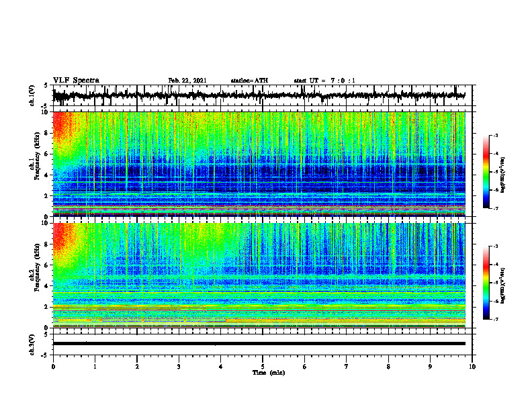This screenshot has height=411, width=532.
Task: Click the "3" tick on the Time axis
Action: click(179, 367)
